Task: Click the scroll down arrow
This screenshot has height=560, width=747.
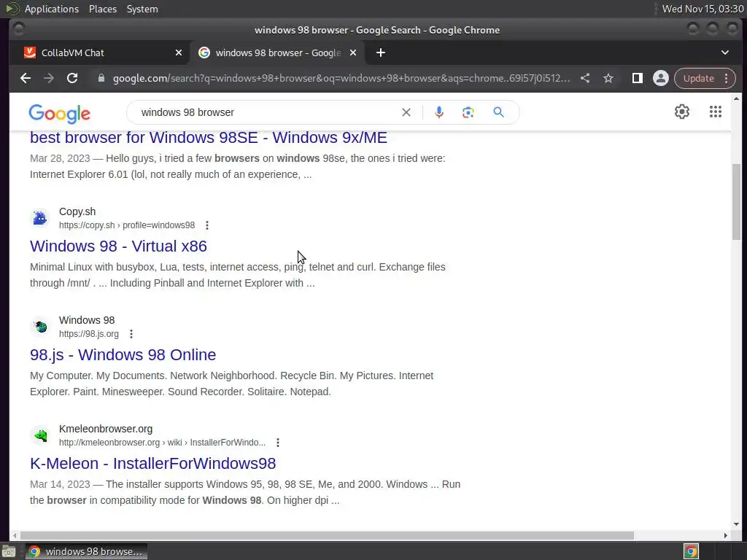Action: 737,524
